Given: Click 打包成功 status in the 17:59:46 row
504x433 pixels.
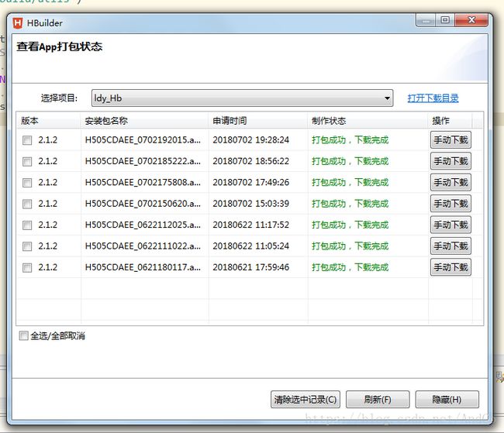Looking at the screenshot, I should [x=329, y=267].
